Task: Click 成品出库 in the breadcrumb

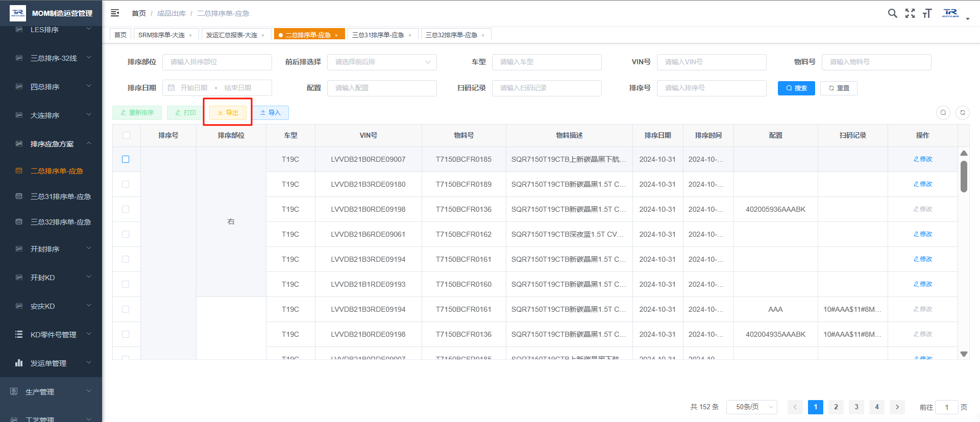Action: click(171, 13)
